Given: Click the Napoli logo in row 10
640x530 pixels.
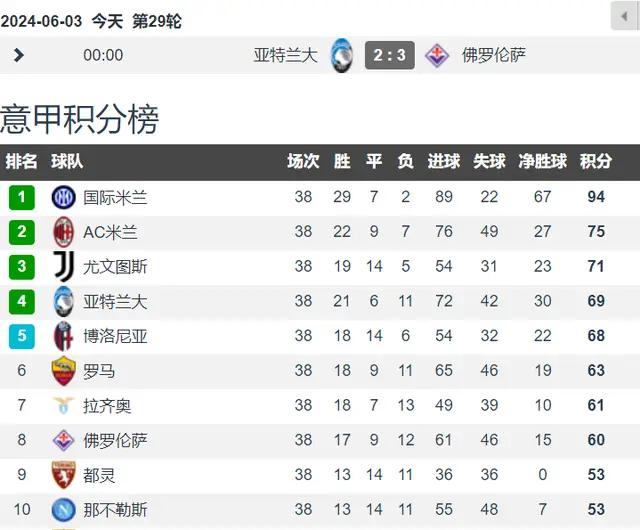Looking at the screenshot, I should (63, 510).
